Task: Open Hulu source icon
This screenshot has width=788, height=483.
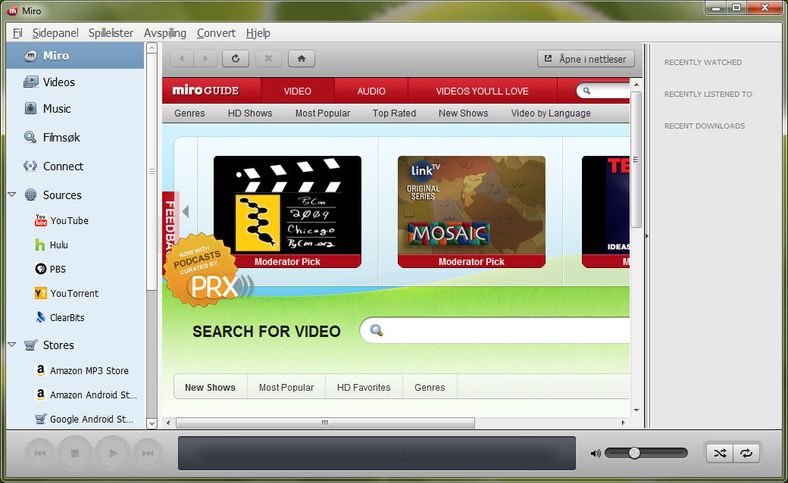Action: click(x=40, y=245)
